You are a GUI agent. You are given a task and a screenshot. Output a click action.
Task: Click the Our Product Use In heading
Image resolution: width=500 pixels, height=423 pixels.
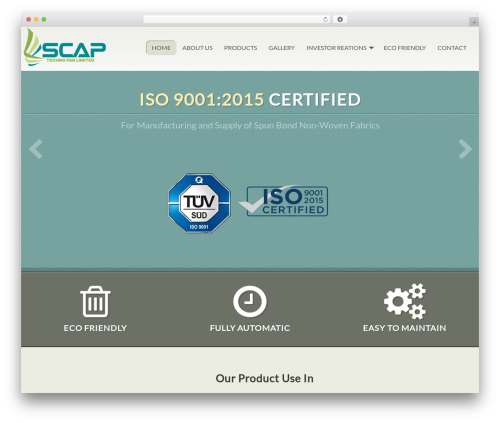tap(264, 378)
